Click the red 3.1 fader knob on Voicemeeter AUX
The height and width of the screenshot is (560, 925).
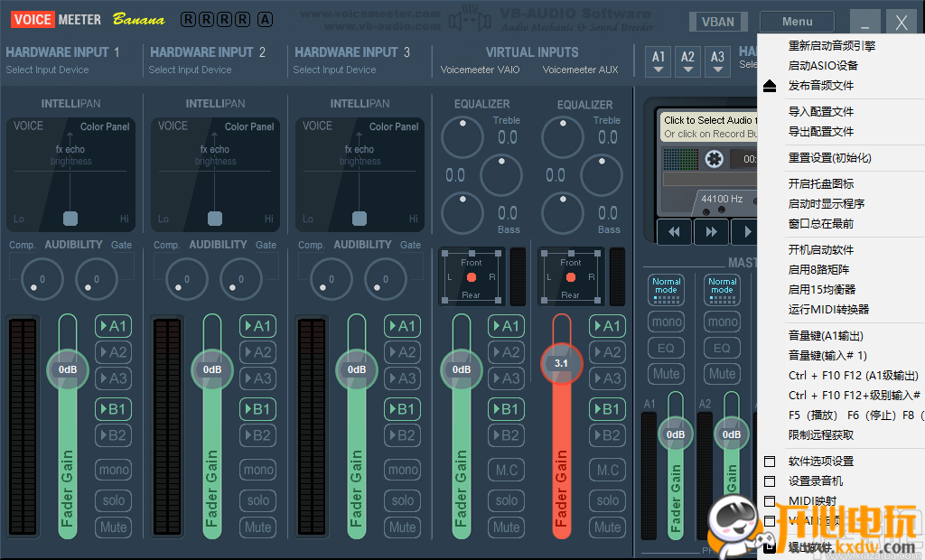[x=561, y=363]
